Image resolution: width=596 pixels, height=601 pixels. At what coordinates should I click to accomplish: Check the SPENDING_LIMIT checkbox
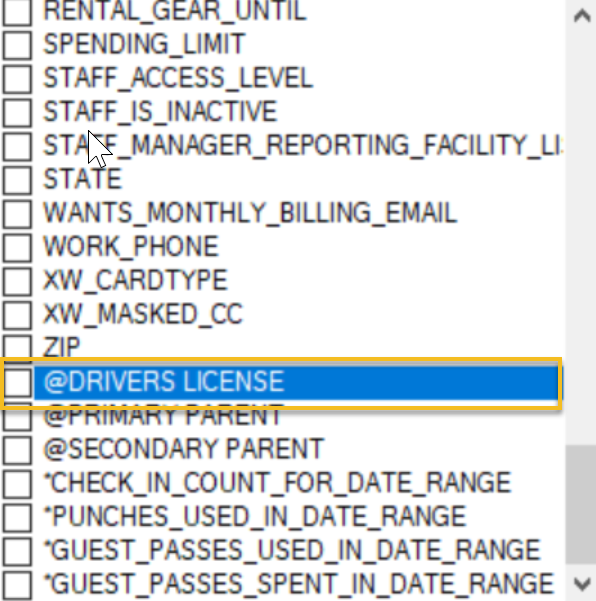tap(17, 45)
